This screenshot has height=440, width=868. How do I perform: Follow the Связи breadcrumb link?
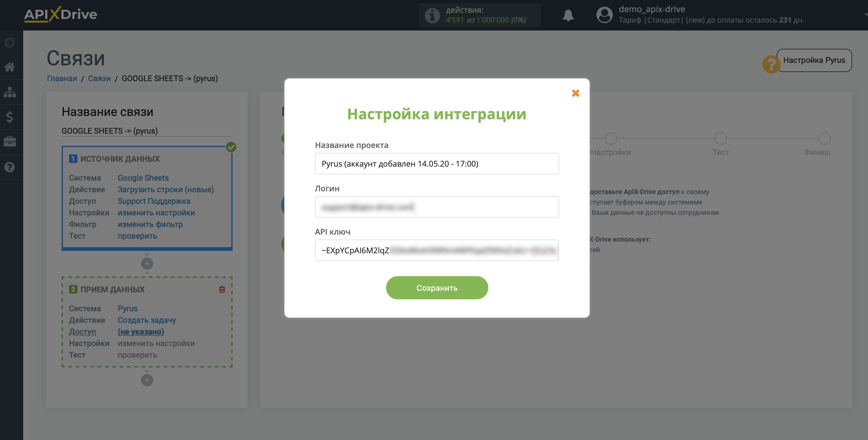point(99,78)
